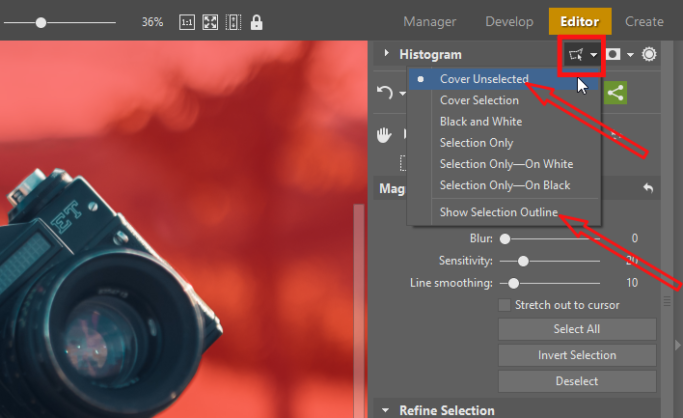The height and width of the screenshot is (418, 683).
Task: Switch to the Editor tab
Action: click(580, 21)
